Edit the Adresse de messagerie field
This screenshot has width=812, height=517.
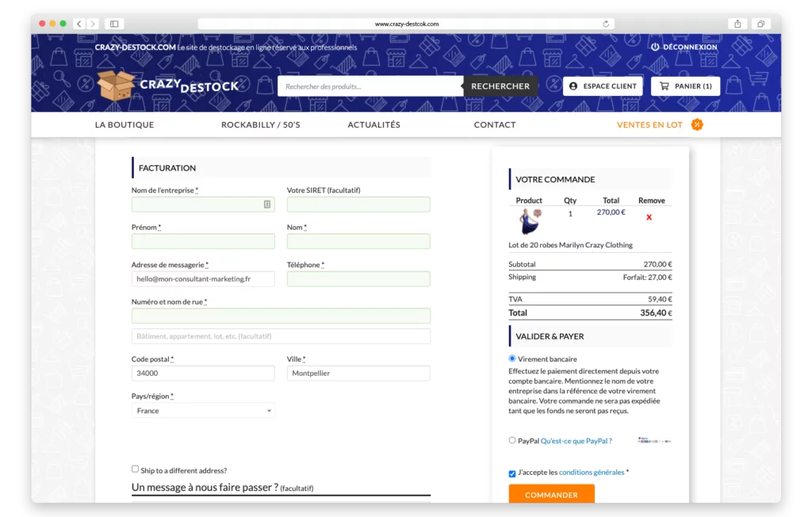(203, 278)
